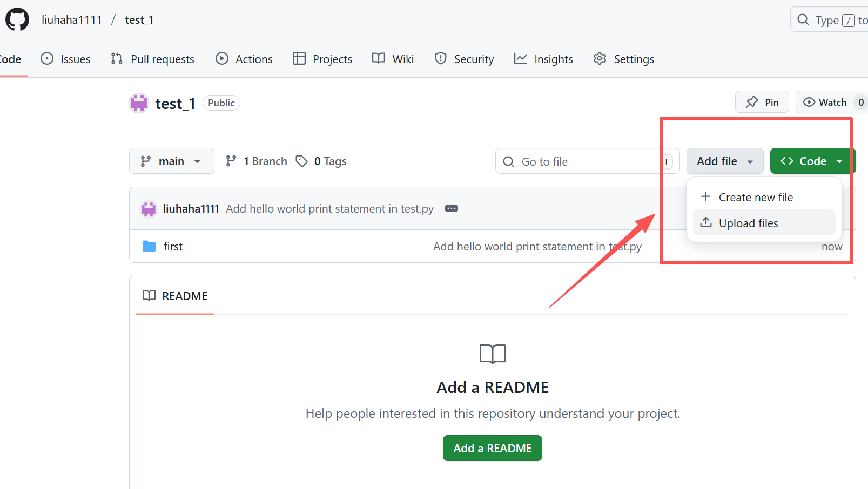Switch to the Actions tab

[244, 59]
